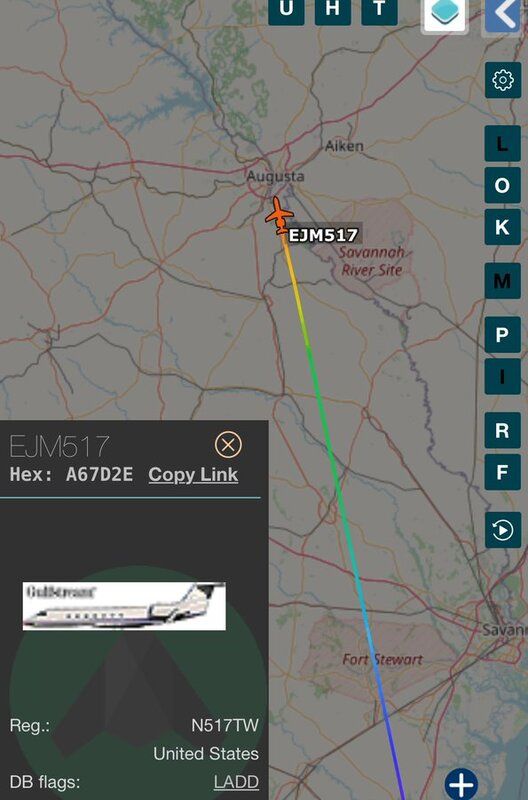Click the Copy Link hyperlink
Screen dimensions: 528x800
point(193,474)
